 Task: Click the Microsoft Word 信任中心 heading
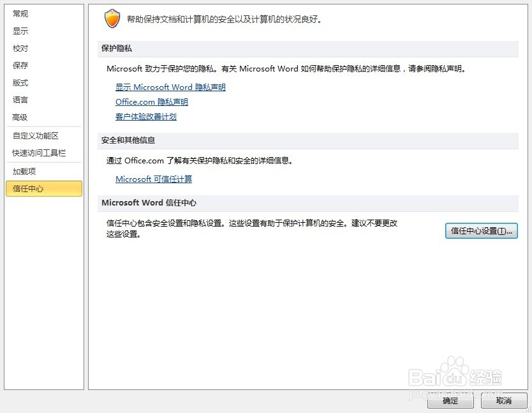[x=149, y=203]
